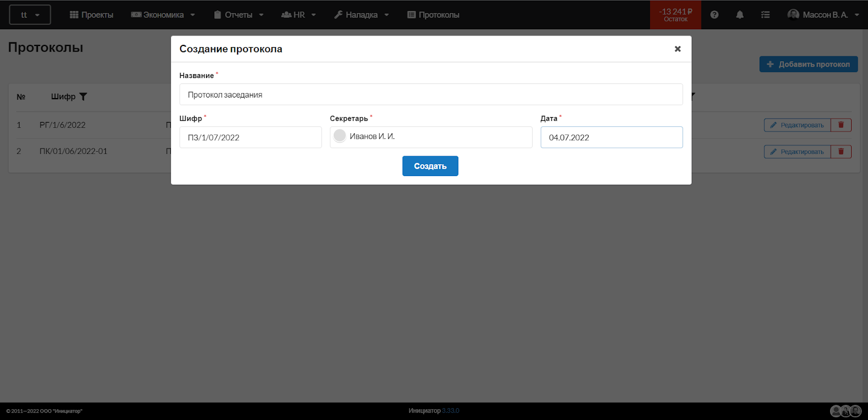
Task: Click the red Остаток balance indicator
Action: pos(675,15)
